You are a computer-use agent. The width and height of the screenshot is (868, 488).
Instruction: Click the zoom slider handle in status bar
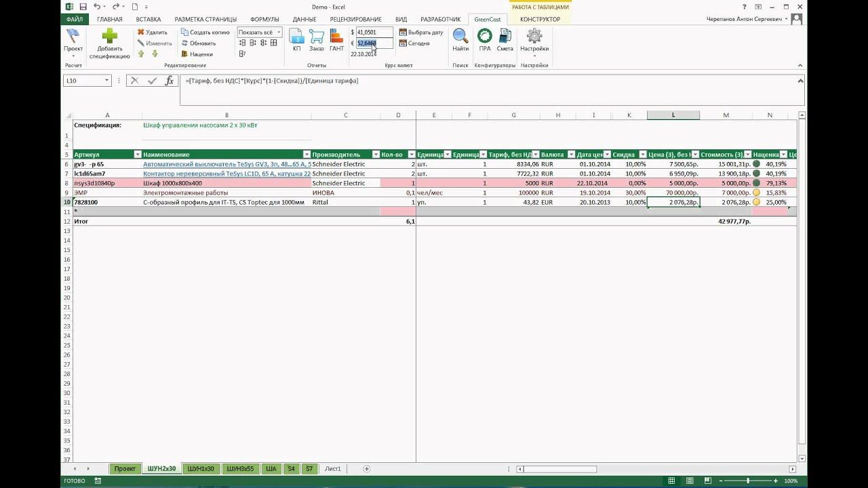[748, 481]
